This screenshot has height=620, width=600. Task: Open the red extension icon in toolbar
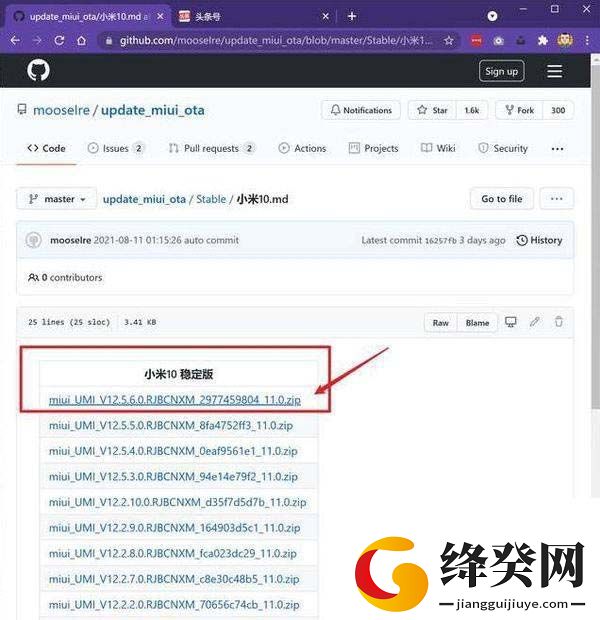click(477, 40)
